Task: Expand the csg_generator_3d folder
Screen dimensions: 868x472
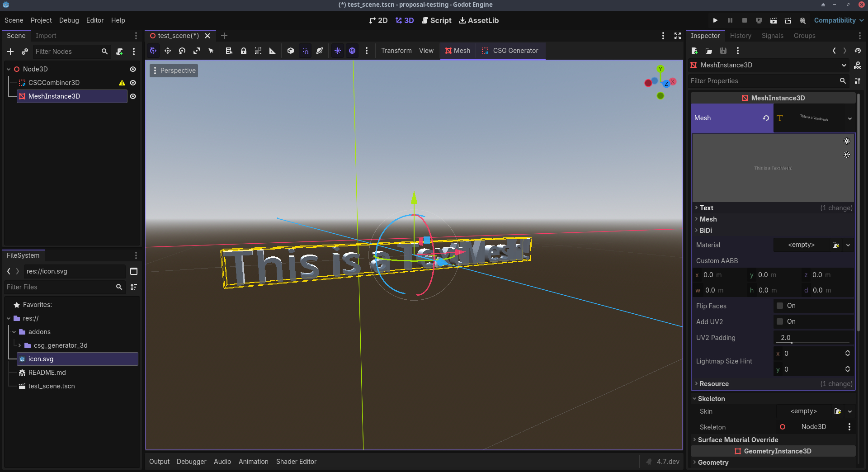Action: coord(19,345)
